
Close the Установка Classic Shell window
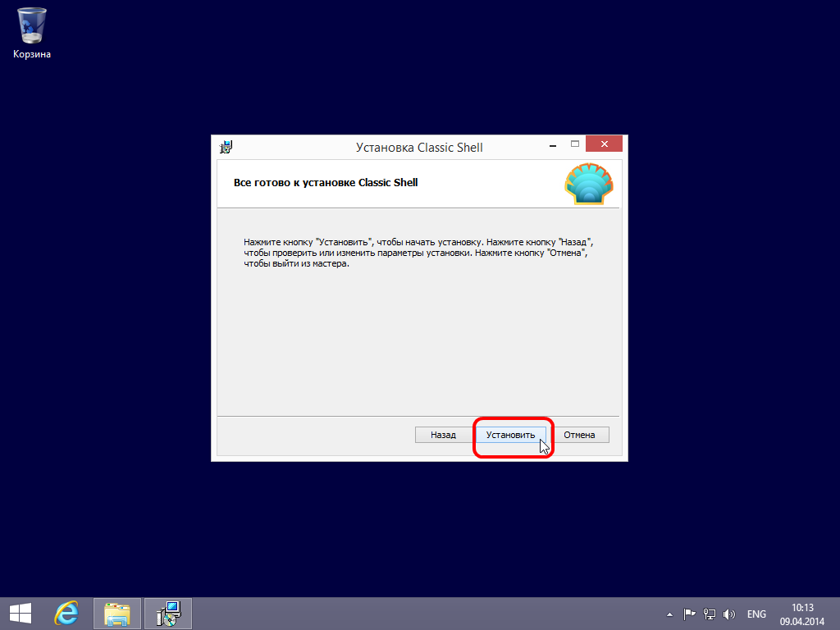604,144
